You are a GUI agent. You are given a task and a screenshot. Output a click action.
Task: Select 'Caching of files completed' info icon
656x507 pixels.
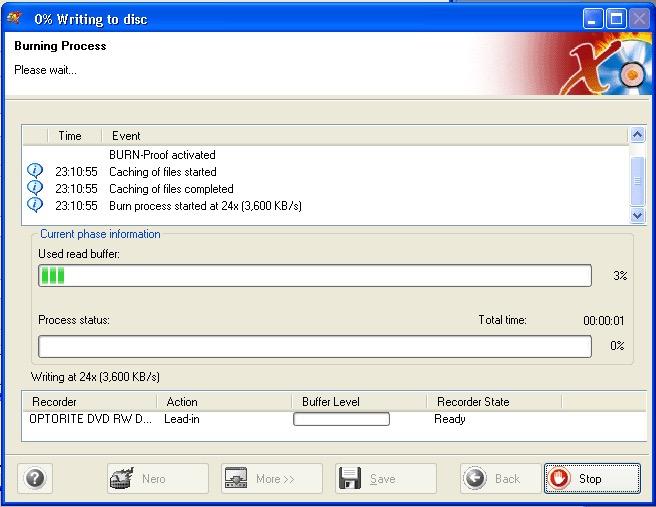(x=35, y=188)
